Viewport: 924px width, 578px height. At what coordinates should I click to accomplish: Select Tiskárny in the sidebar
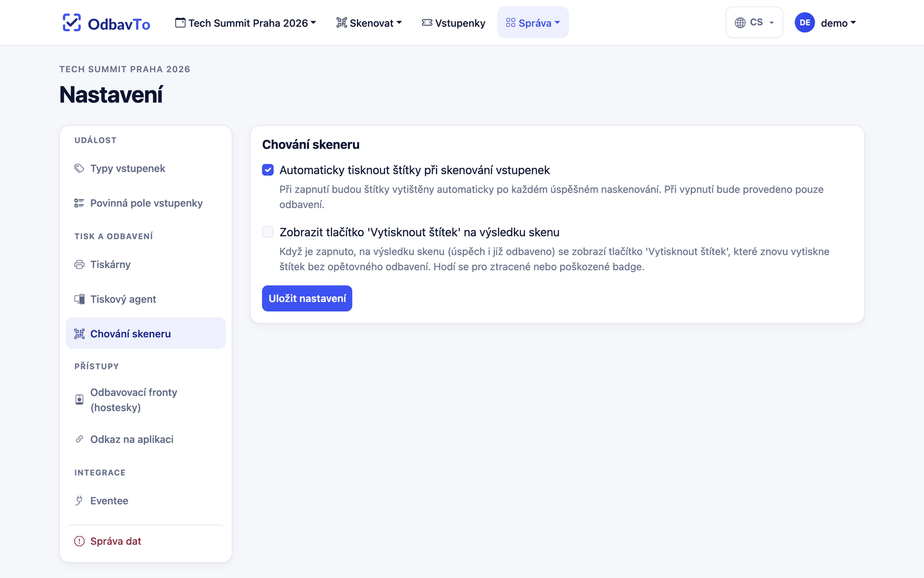146,264
